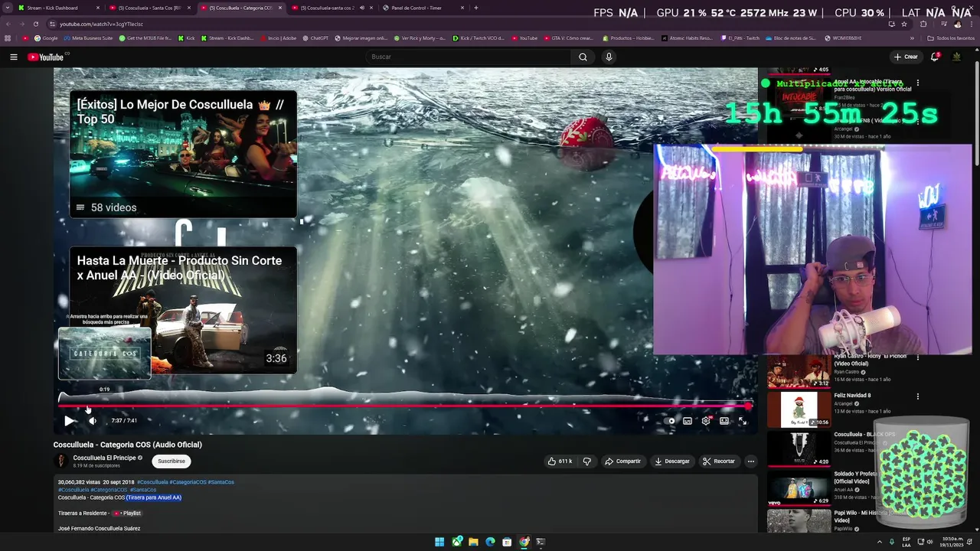Seek on the red video progress bar
This screenshot has height=551, width=980.
(x=405, y=406)
